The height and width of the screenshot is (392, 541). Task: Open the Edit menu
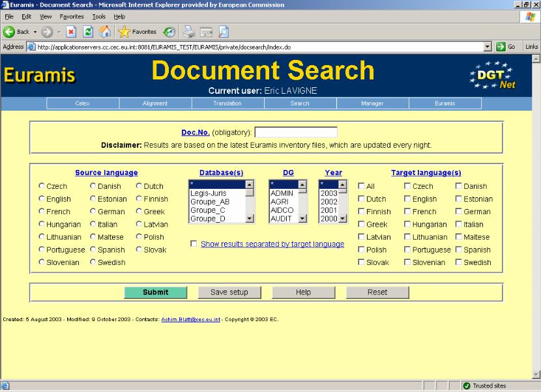26,16
